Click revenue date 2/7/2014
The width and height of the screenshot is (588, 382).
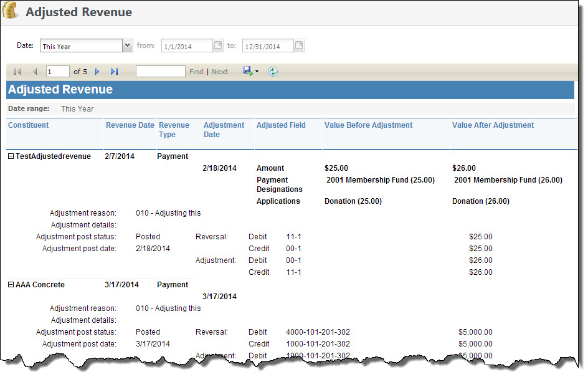pos(120,156)
